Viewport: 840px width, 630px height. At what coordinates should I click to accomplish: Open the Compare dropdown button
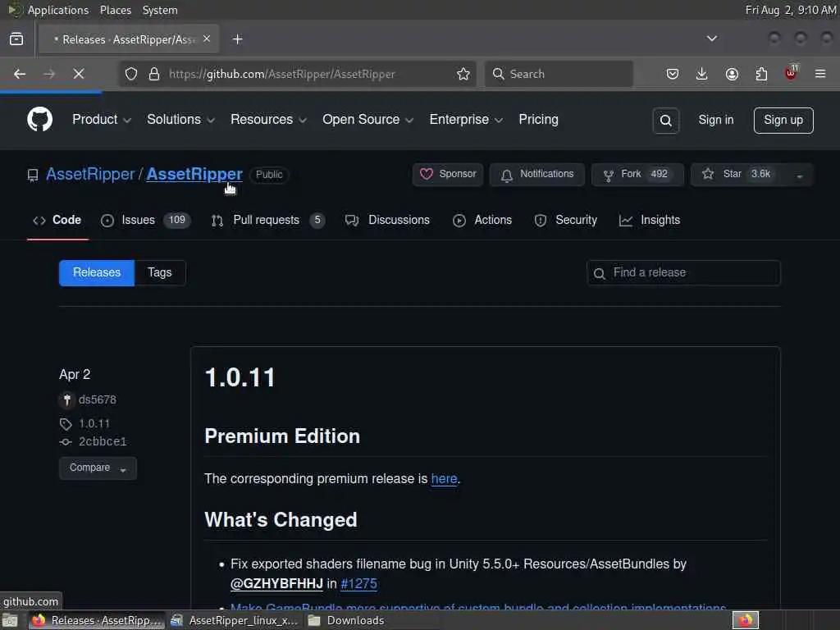(98, 468)
